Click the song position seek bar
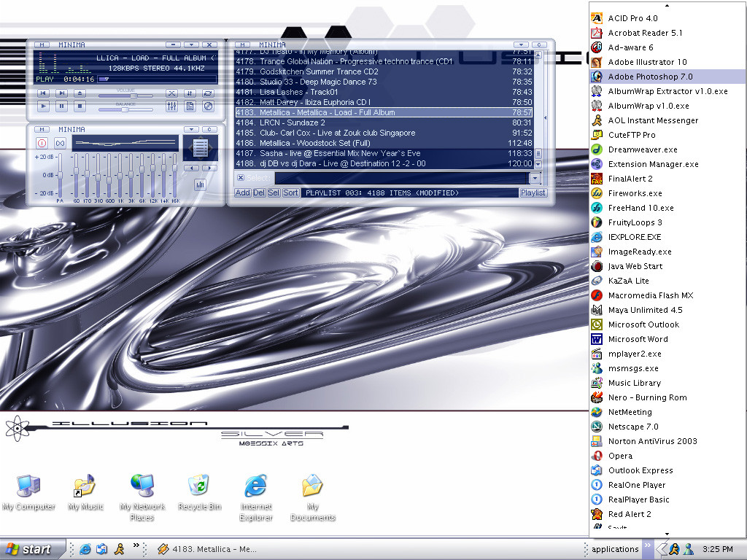This screenshot has width=747, height=560. pyautogui.click(x=158, y=79)
